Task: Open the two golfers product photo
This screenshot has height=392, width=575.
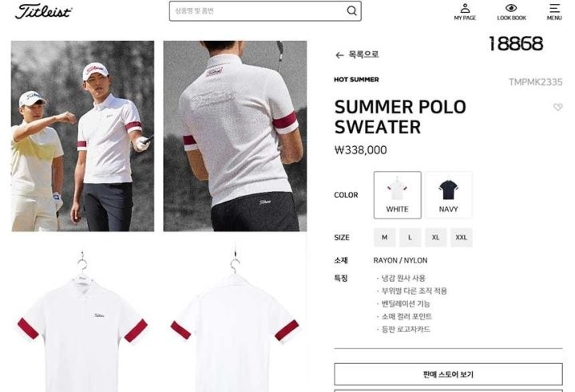Action: point(82,136)
